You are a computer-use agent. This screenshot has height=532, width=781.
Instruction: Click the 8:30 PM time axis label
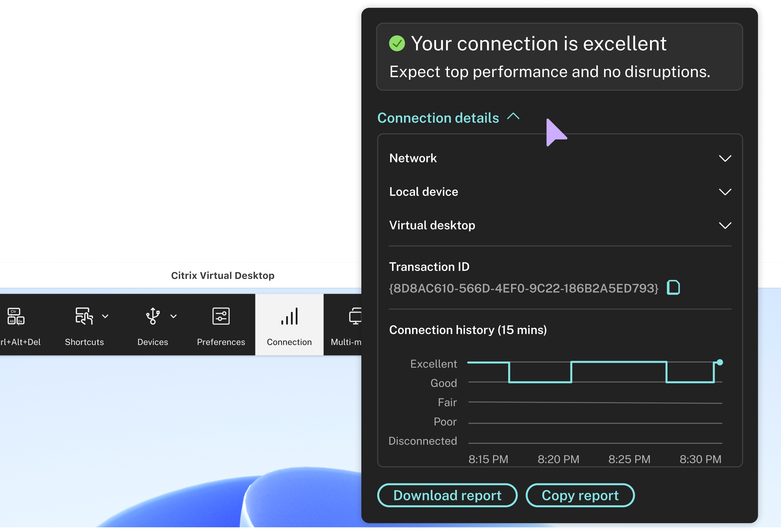700,459
